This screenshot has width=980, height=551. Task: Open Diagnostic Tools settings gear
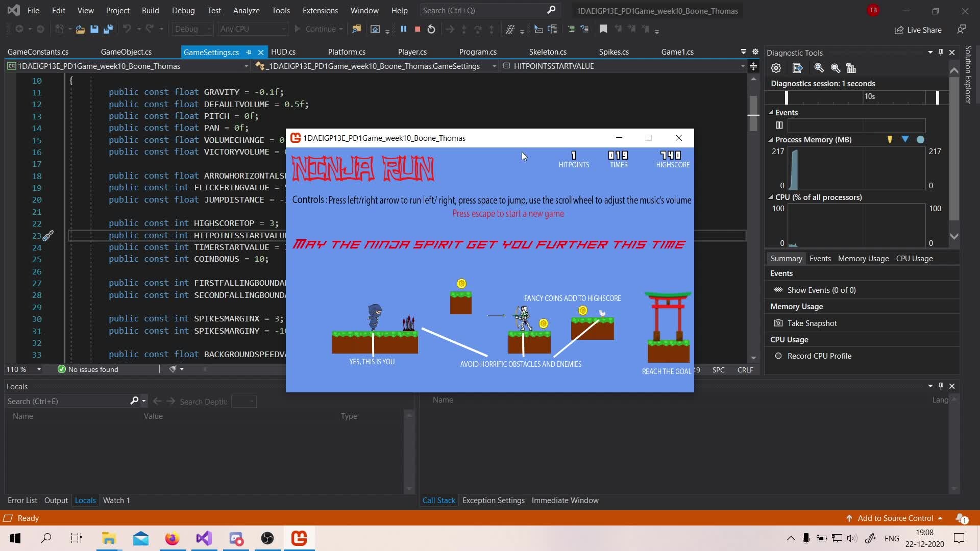[775, 68]
